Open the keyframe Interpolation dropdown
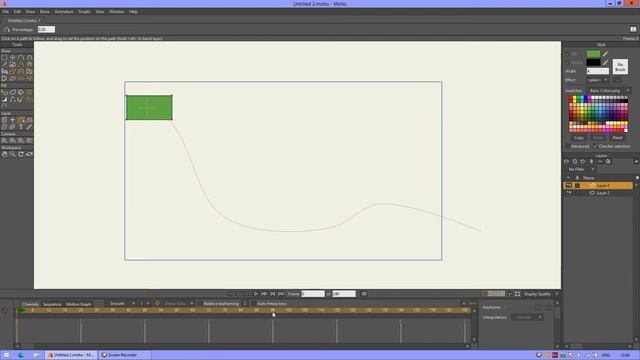The image size is (640, 360). click(527, 317)
